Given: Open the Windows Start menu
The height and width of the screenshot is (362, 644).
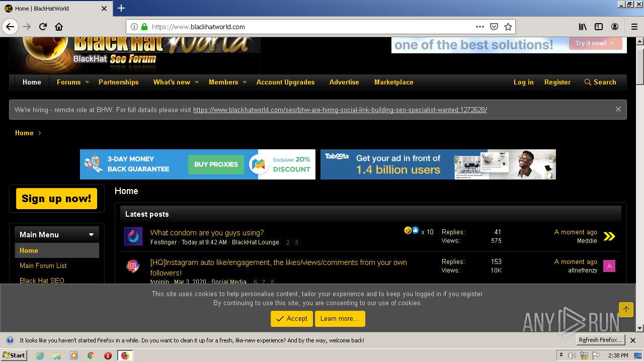Looking at the screenshot, I should [14, 355].
